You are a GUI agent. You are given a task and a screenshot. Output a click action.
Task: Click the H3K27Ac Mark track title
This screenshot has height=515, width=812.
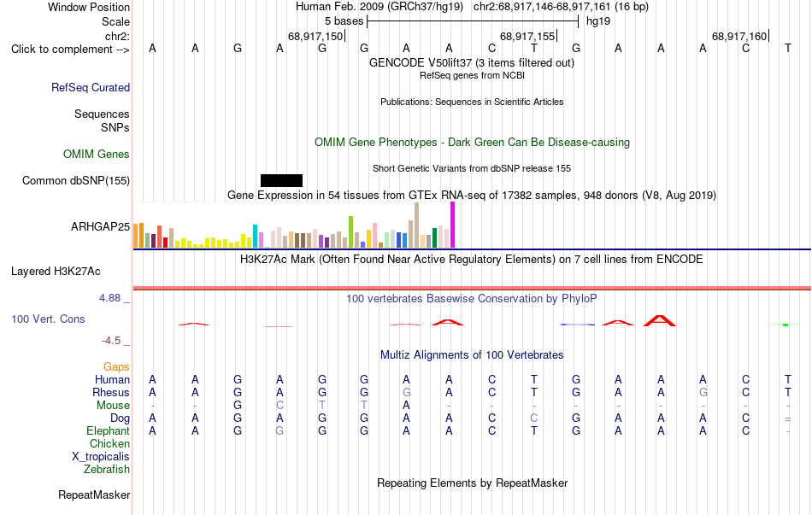pos(472,260)
